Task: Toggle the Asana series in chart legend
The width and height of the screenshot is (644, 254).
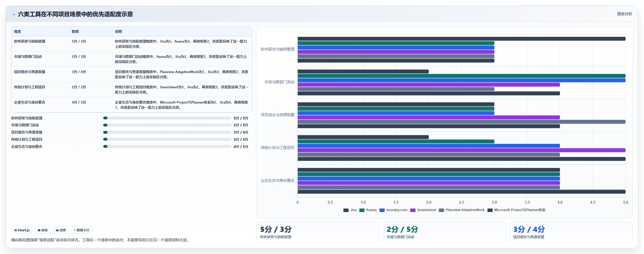Action: click(368, 210)
